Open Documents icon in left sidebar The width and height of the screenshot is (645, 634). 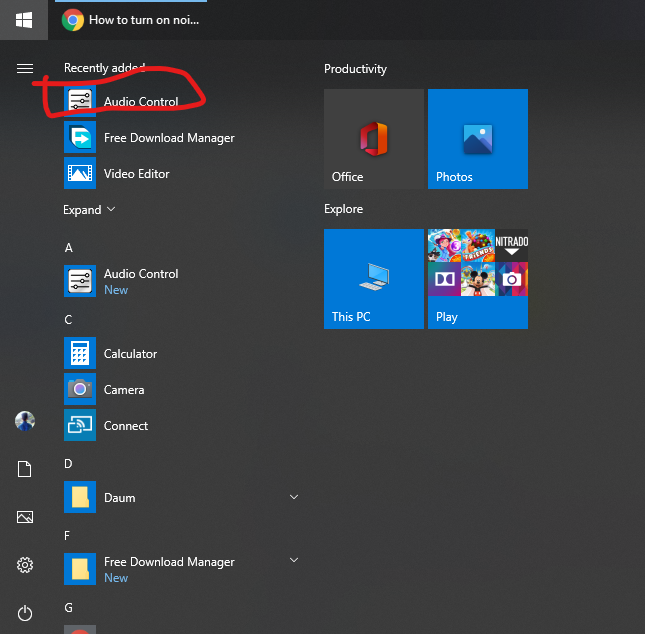pyautogui.click(x=25, y=469)
